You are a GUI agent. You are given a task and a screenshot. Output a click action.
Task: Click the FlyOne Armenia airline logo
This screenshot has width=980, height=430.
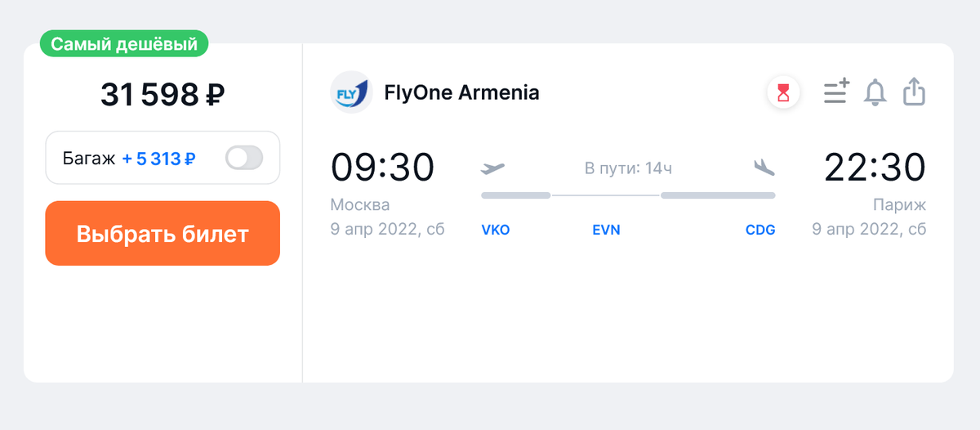pos(352,92)
